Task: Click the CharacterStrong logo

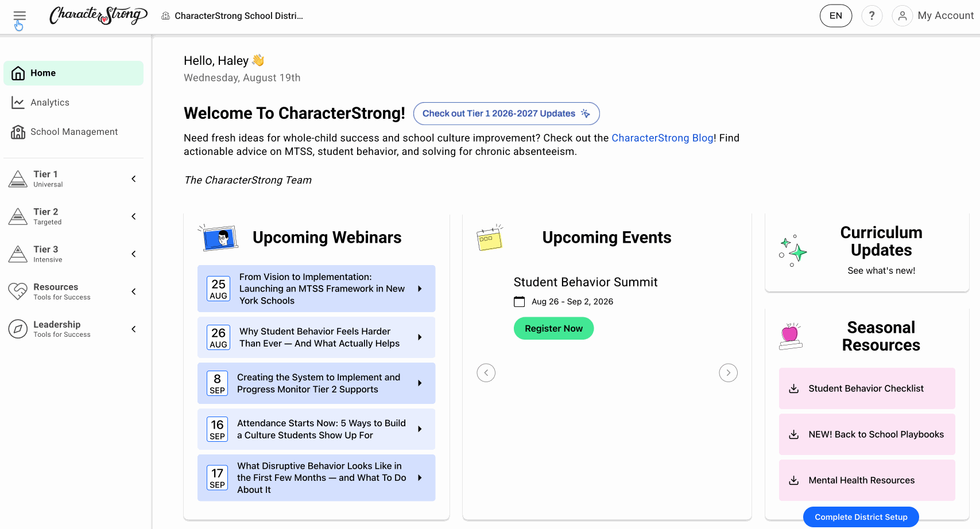Action: click(x=98, y=15)
